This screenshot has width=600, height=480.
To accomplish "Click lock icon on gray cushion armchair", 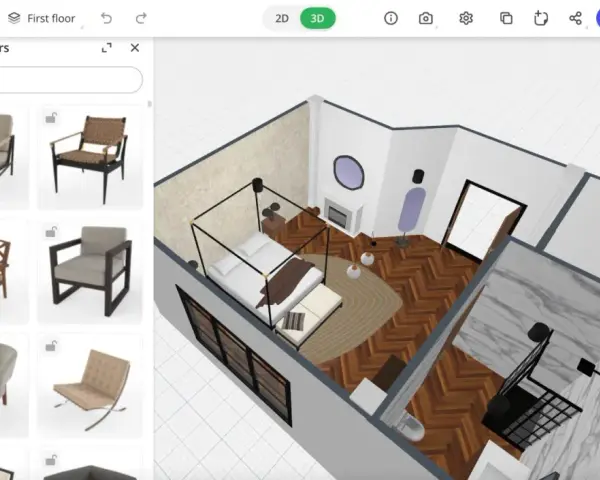I will pos(51,232).
